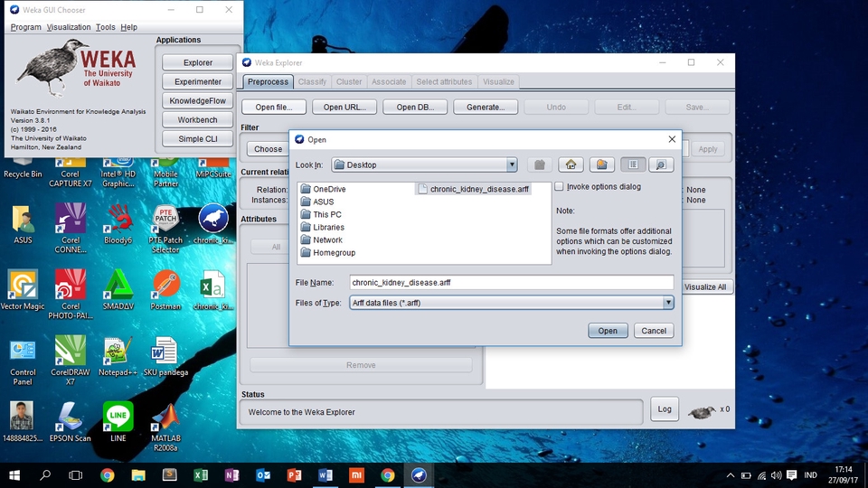Viewport: 868px width, 488px height.
Task: Click the Open button in file dialog
Action: (x=608, y=331)
